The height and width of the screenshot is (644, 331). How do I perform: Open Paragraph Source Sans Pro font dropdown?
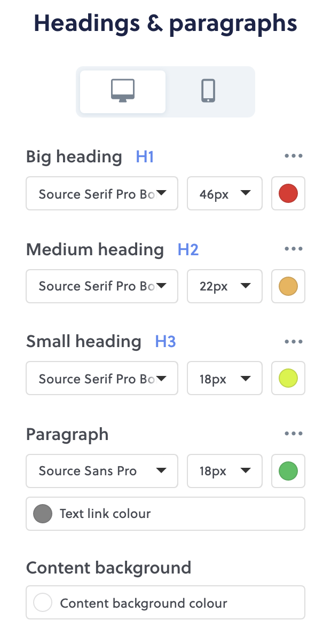point(102,471)
